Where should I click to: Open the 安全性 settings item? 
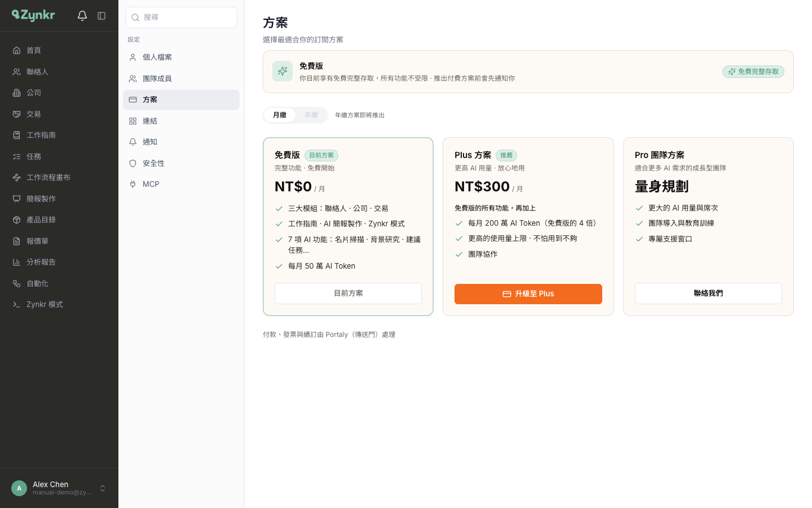181,163
